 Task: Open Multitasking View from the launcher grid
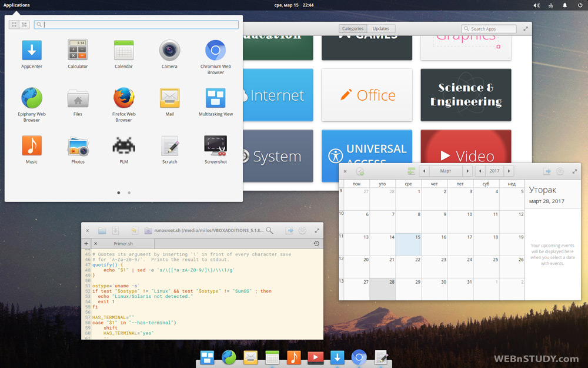[x=216, y=98]
